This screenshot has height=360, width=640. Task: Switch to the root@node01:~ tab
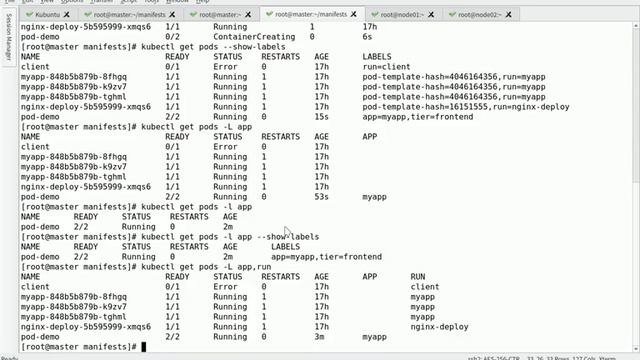402,15
